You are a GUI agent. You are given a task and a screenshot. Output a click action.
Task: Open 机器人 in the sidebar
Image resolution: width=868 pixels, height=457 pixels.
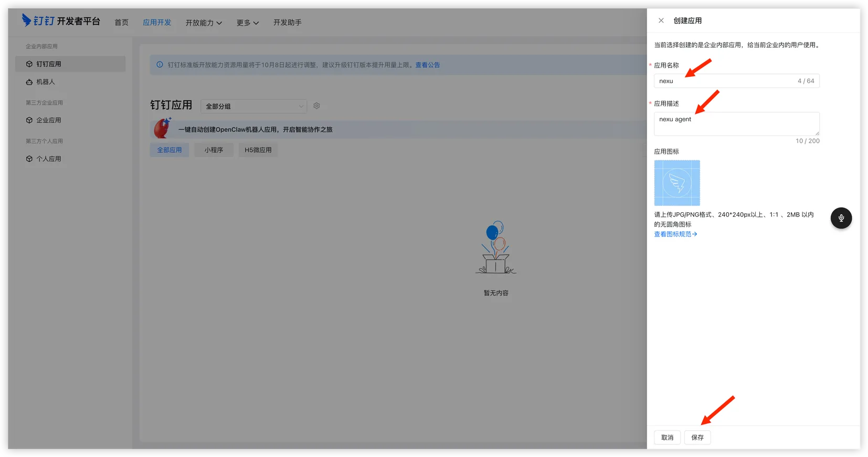pyautogui.click(x=46, y=82)
